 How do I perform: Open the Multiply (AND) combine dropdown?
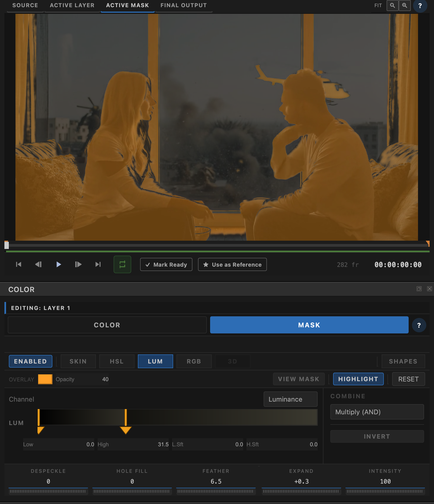377,412
